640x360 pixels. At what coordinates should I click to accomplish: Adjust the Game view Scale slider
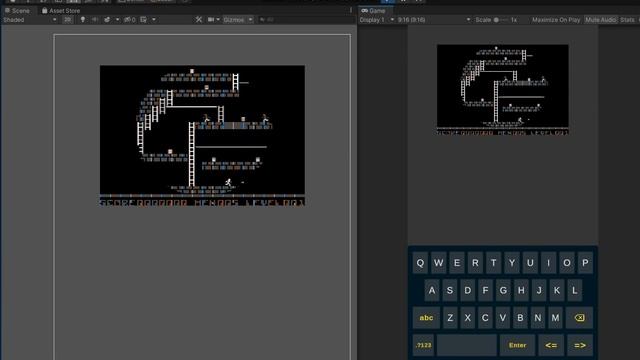[501, 20]
